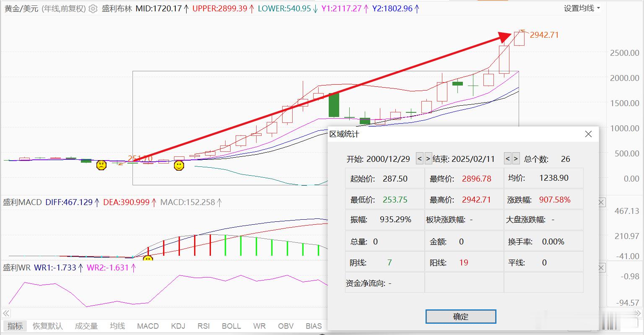Click Y2:1802.96 value in header
644x335 pixels.
click(392, 8)
